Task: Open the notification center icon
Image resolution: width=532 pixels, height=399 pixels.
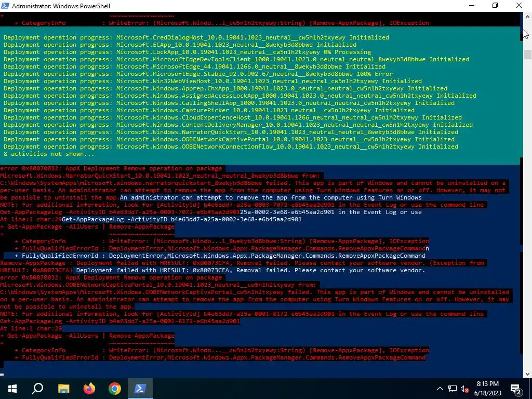Action: point(516,389)
